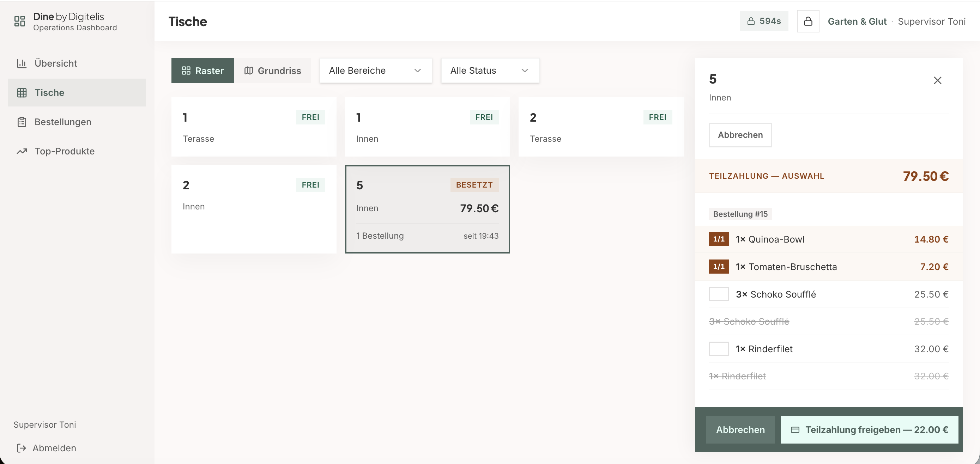Select occupied table 5 Innen card
Screen dimensions: 980x464
(x=427, y=209)
